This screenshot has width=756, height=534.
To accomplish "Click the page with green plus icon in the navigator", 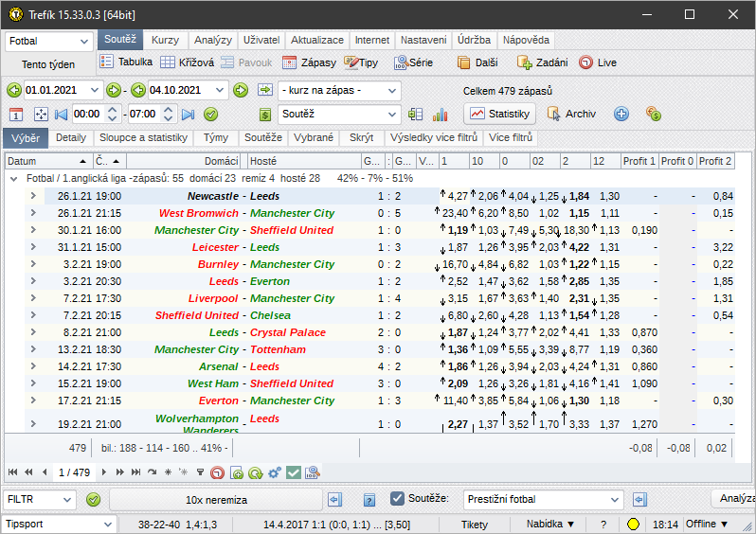I will pos(237,472).
